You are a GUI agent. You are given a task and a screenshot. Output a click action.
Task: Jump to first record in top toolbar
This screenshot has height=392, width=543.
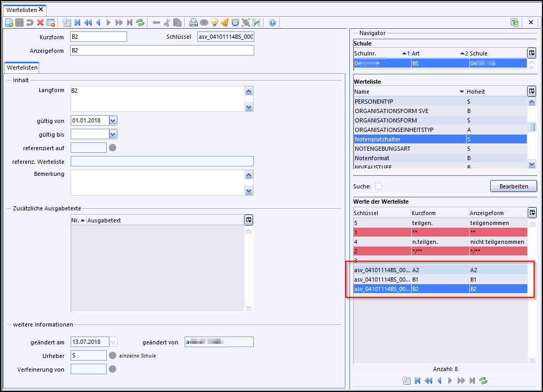coord(77,23)
